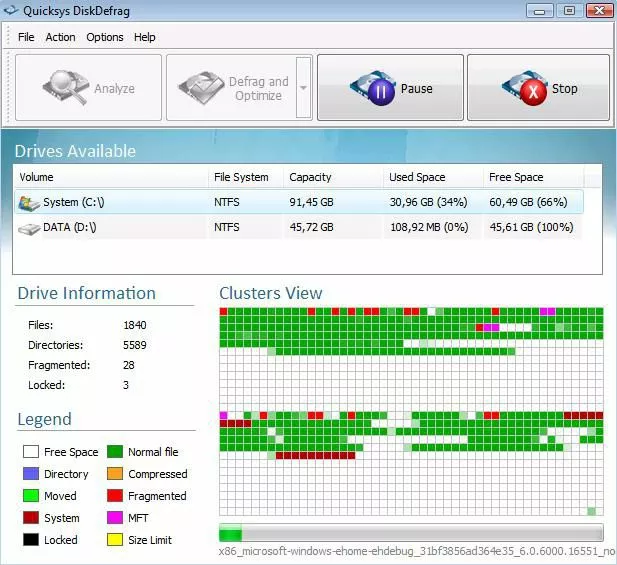Screen dimensions: 617x565
Task: Click the Clusters View heading
Action: (x=271, y=293)
